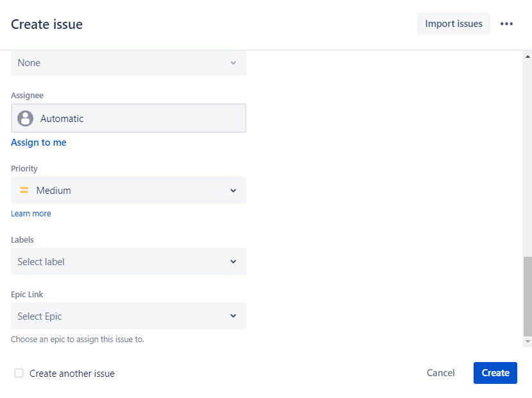Click the chevron arrow in the Labels field
This screenshot has width=532, height=398.
(233, 262)
